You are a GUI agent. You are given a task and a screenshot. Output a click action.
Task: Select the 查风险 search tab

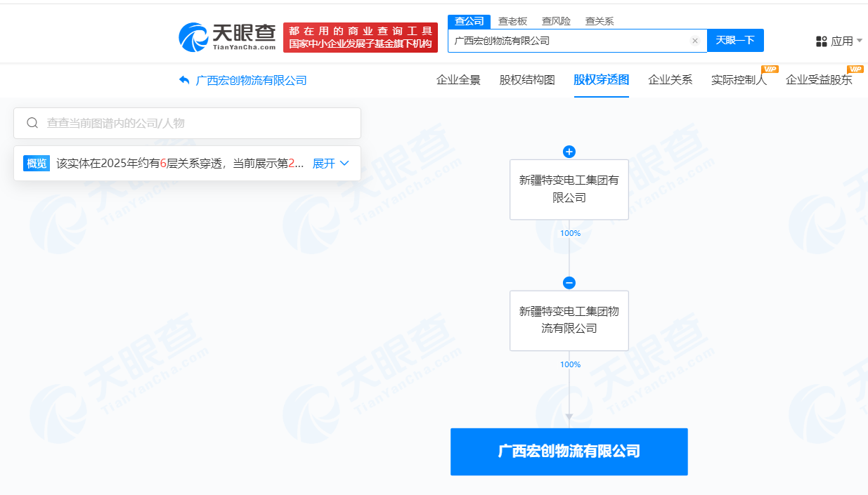tap(556, 21)
